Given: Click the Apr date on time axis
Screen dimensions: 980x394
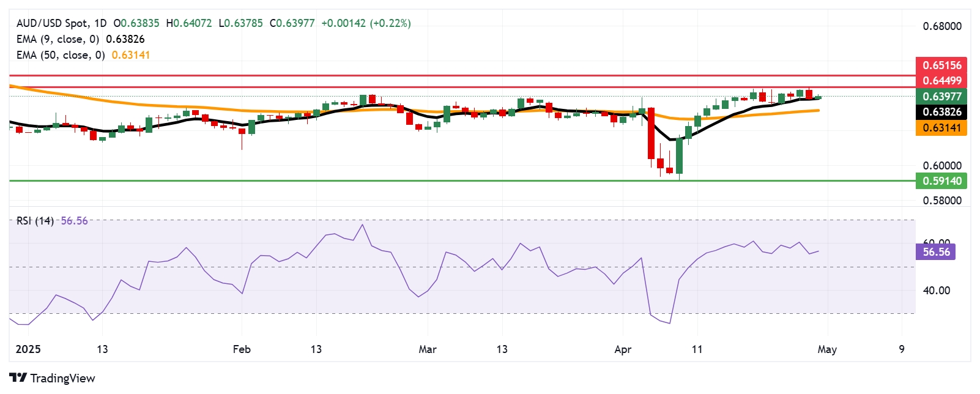Looking at the screenshot, I should pos(623,349).
